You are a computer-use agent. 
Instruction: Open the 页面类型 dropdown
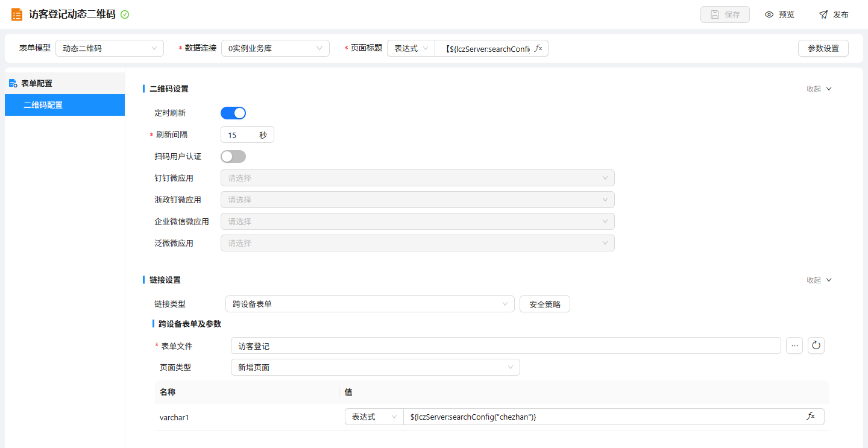click(x=376, y=367)
